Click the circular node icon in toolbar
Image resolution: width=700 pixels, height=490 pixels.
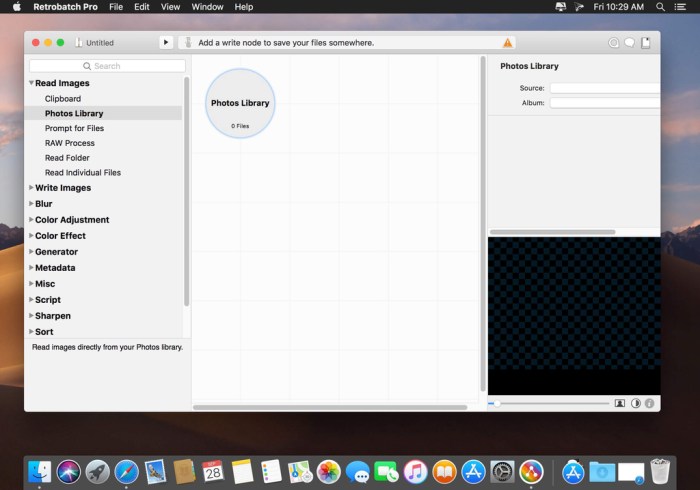(x=613, y=43)
